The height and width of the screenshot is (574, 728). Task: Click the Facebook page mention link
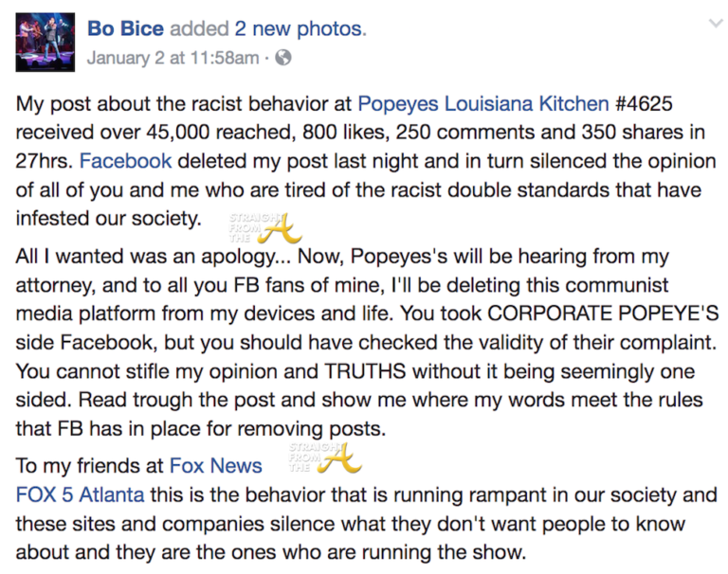126,161
